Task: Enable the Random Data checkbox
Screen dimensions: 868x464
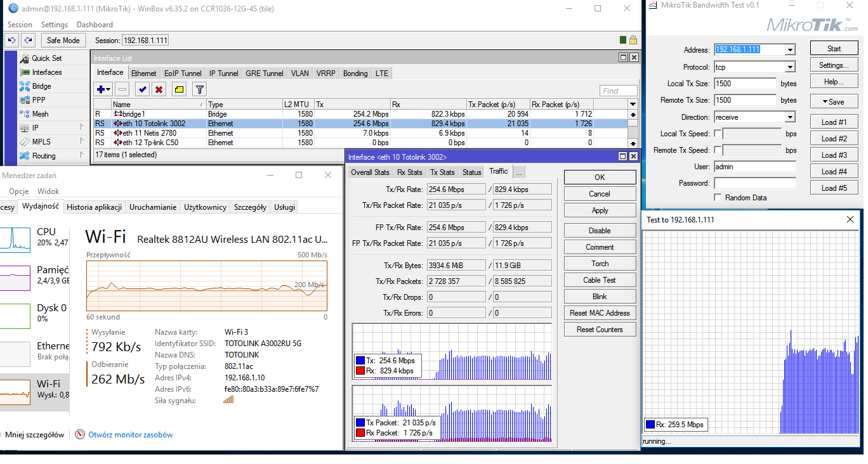Action: coord(718,198)
